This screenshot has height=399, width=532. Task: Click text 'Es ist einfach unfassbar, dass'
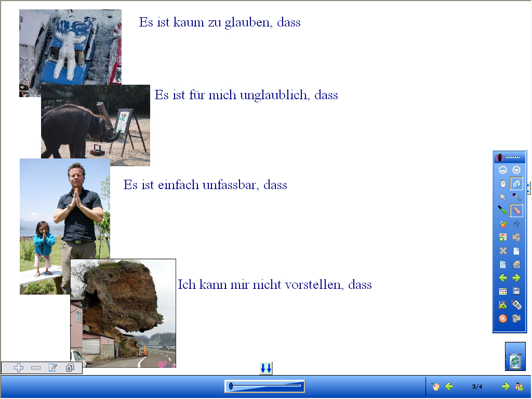pyautogui.click(x=205, y=185)
